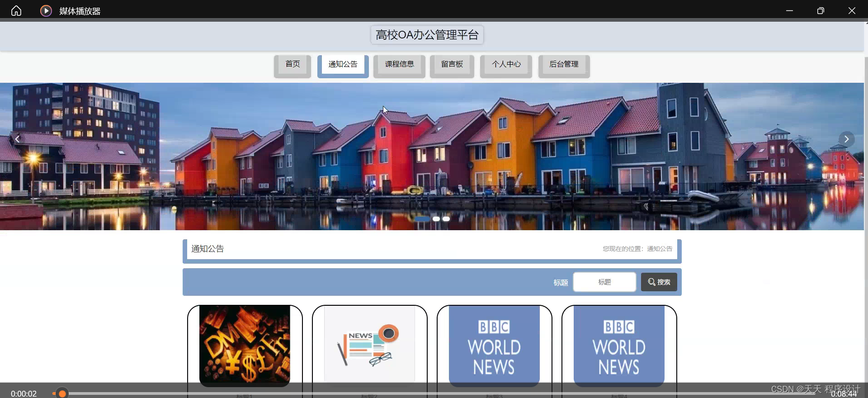Open the first BBC World News card
Image resolution: width=868 pixels, height=398 pixels.
(494, 346)
